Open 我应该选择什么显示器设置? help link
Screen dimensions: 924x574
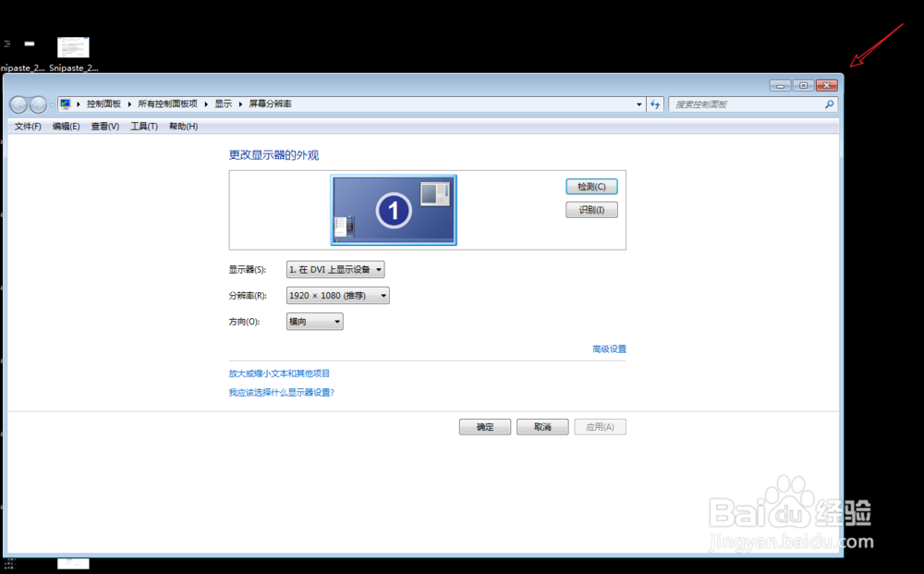click(282, 392)
